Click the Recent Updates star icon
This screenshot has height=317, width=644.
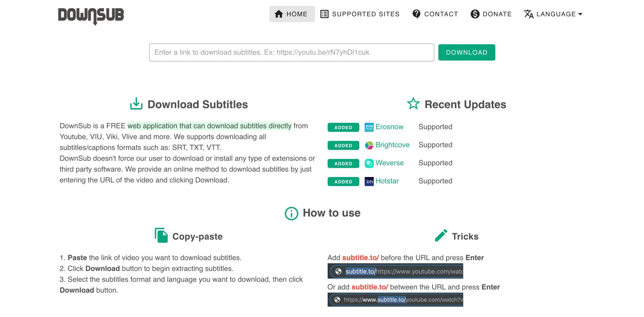[414, 104]
